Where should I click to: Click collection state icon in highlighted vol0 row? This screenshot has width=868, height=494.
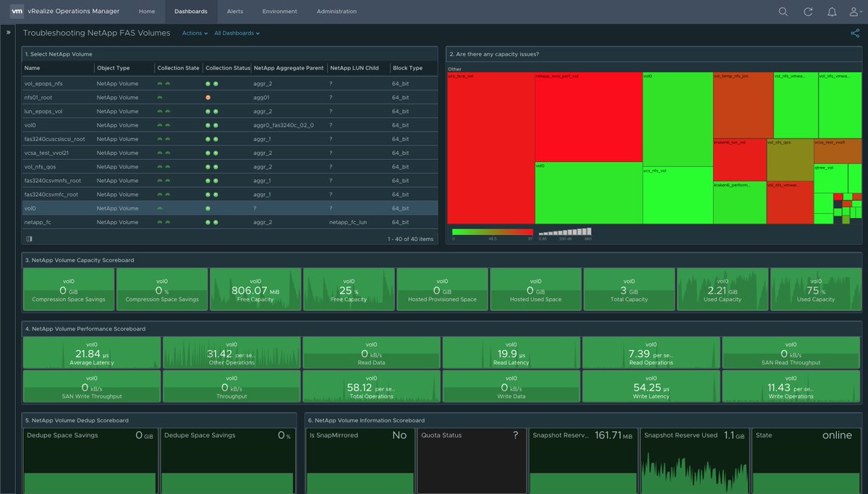point(161,208)
